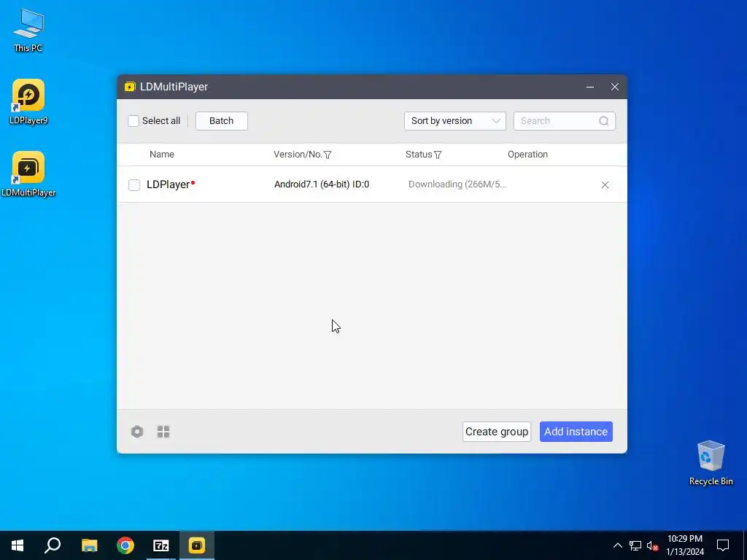Screen dimensions: 747x560
Task: Tick the Select all checkbox
Action: [x=133, y=121]
